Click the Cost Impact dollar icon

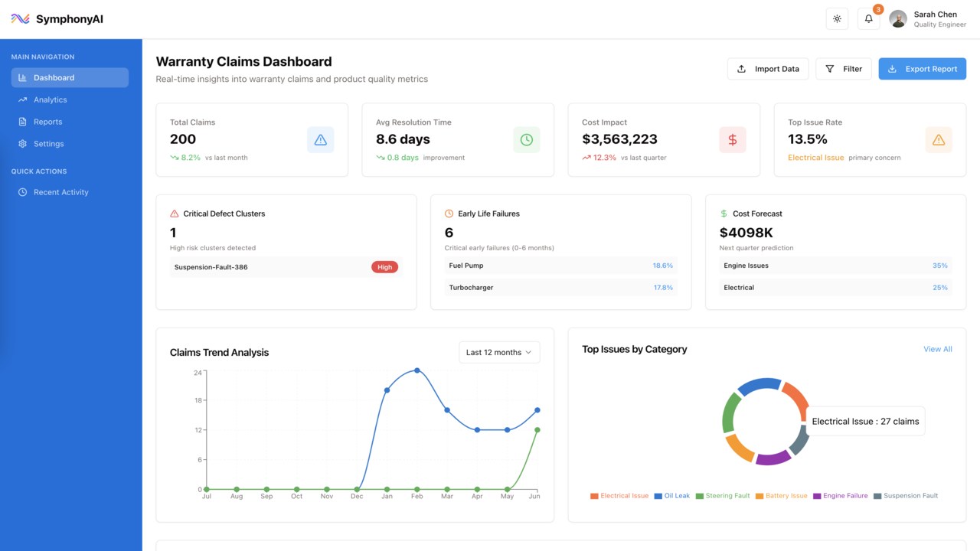[x=732, y=140]
